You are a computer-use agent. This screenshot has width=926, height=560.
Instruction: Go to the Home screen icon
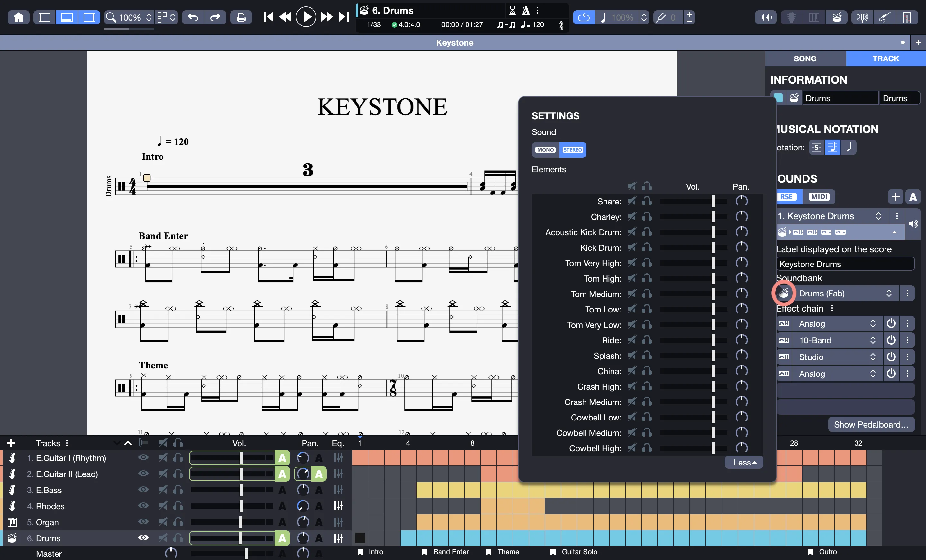click(x=18, y=17)
